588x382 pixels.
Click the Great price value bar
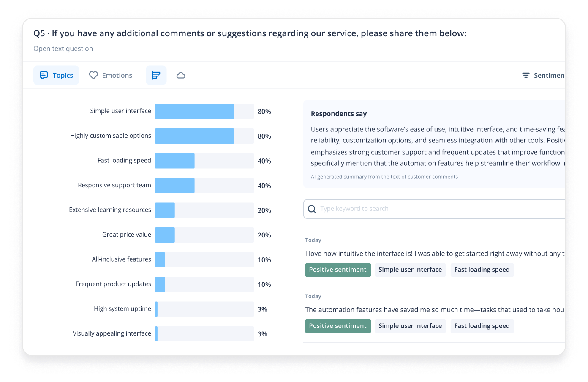click(x=165, y=235)
